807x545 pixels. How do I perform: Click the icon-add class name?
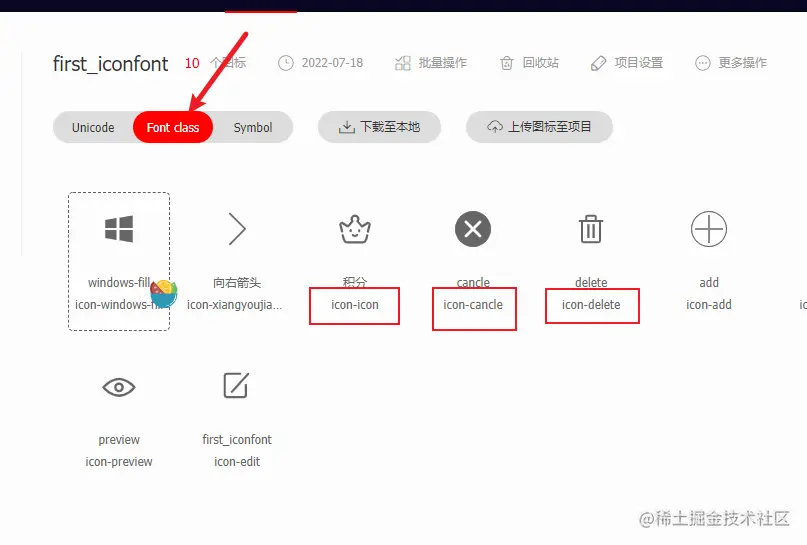click(x=709, y=305)
